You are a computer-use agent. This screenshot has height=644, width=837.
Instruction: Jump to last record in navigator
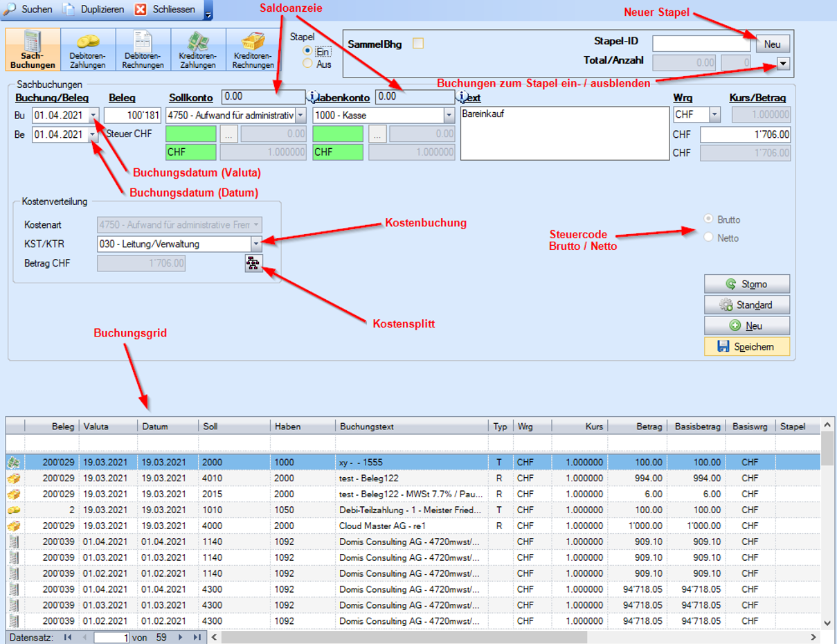click(197, 637)
